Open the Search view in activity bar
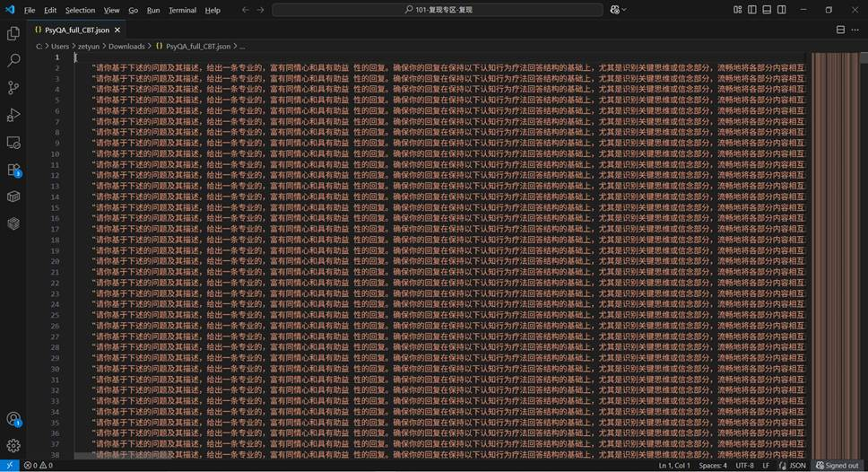This screenshot has width=868, height=472. pos(13,60)
